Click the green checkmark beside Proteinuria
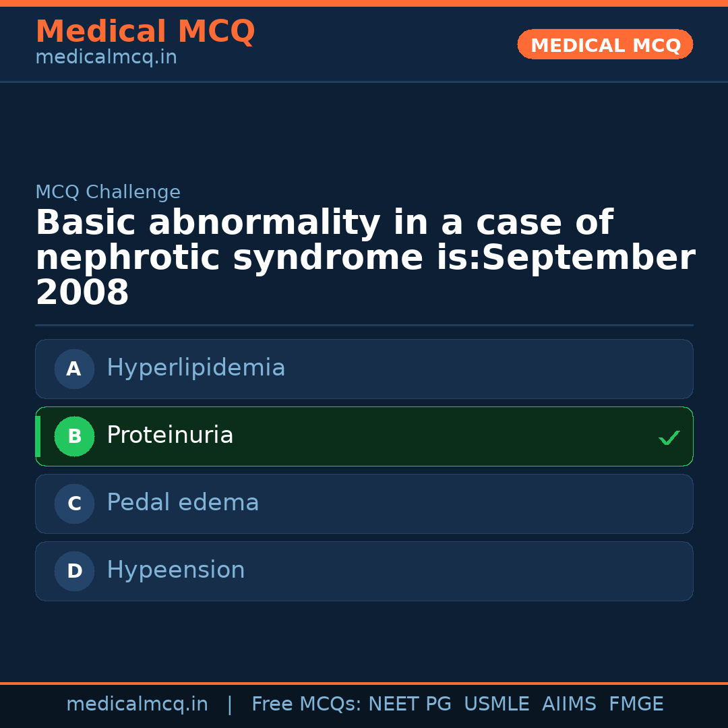The width and height of the screenshot is (728, 728). click(x=669, y=437)
